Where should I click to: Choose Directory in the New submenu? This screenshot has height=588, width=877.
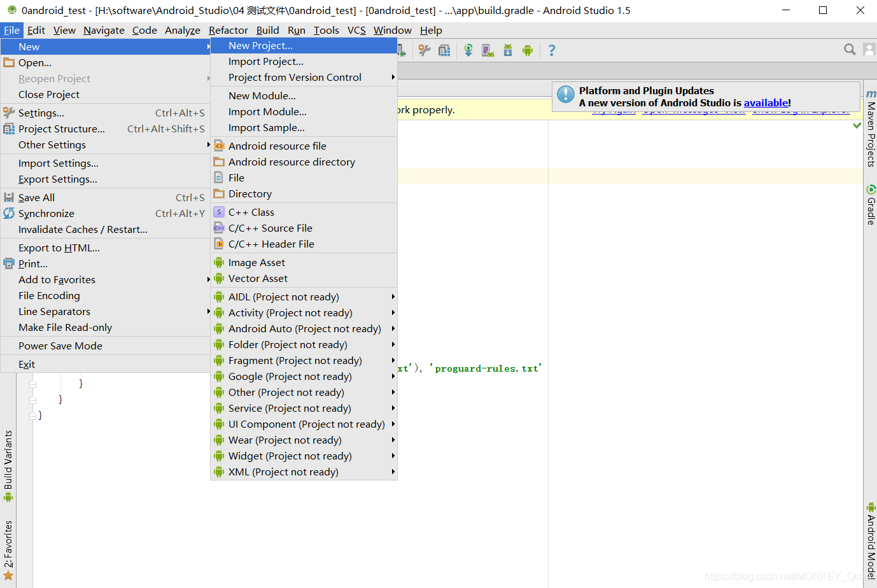click(304, 193)
